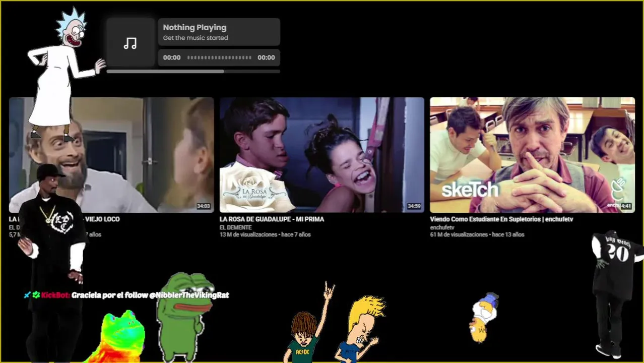Click the green badge icon before KickBot
This screenshot has height=363, width=644.
pos(36,295)
